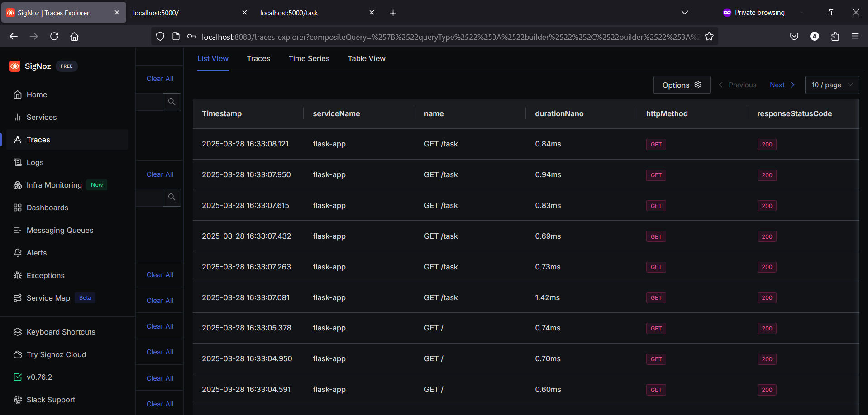The image size is (868, 415).
Task: Click the 1.42ms duration cell
Action: pos(547,297)
